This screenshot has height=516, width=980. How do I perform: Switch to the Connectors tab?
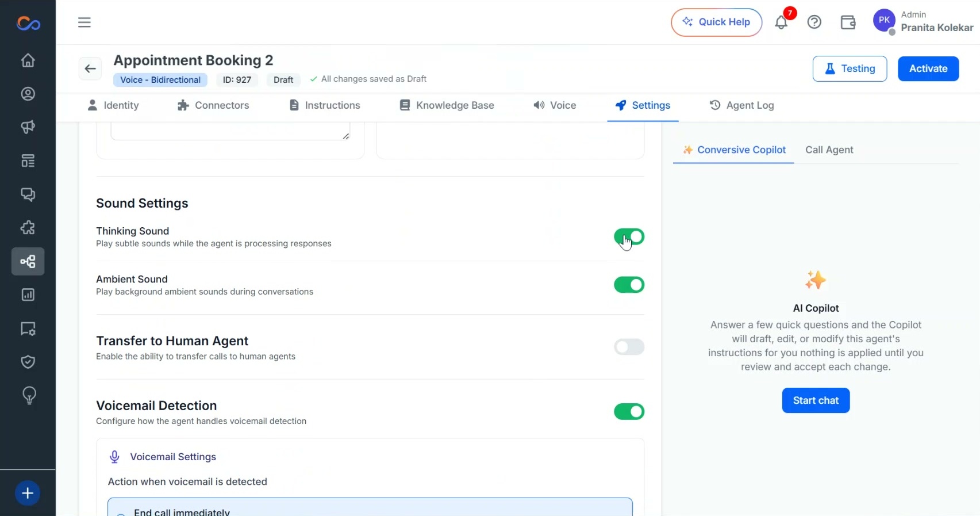point(213,105)
